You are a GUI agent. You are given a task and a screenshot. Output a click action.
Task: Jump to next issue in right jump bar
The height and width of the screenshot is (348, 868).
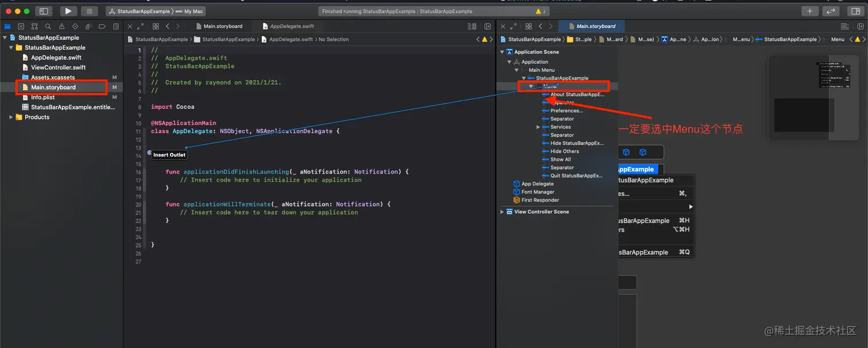[x=864, y=40]
